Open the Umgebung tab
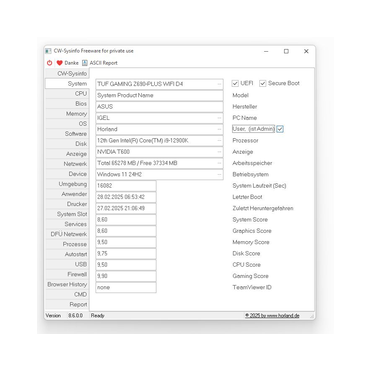Viewport: 372px width, 372px height. click(67, 184)
